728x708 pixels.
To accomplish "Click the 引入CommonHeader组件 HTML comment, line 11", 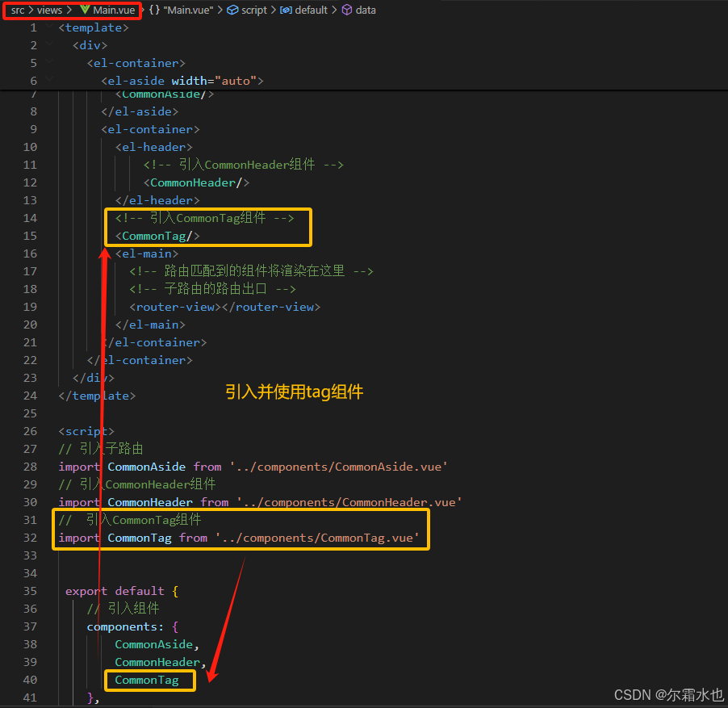I will pos(243,165).
